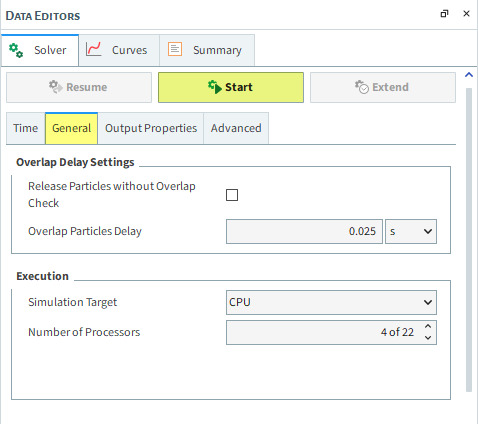Collapse the section using the blue chevron
This screenshot has height=424, width=478.
coord(469,75)
